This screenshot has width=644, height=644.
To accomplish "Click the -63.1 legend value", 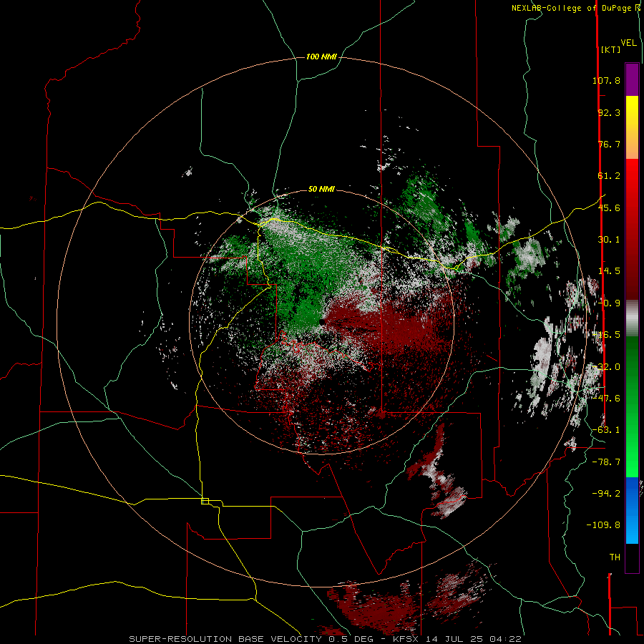I will (x=606, y=430).
